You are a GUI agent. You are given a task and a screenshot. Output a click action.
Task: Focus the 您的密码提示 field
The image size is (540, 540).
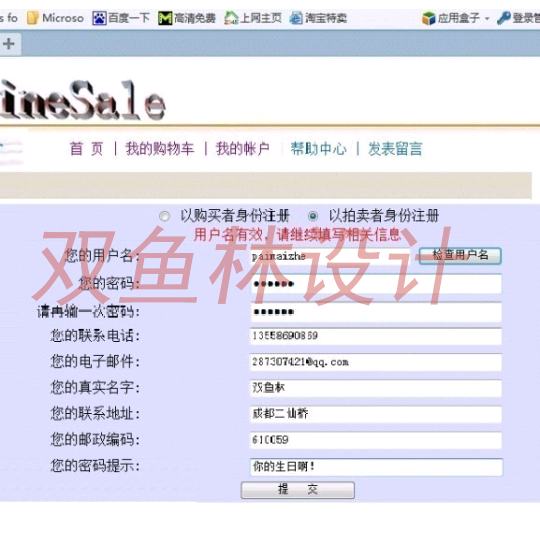376,467
